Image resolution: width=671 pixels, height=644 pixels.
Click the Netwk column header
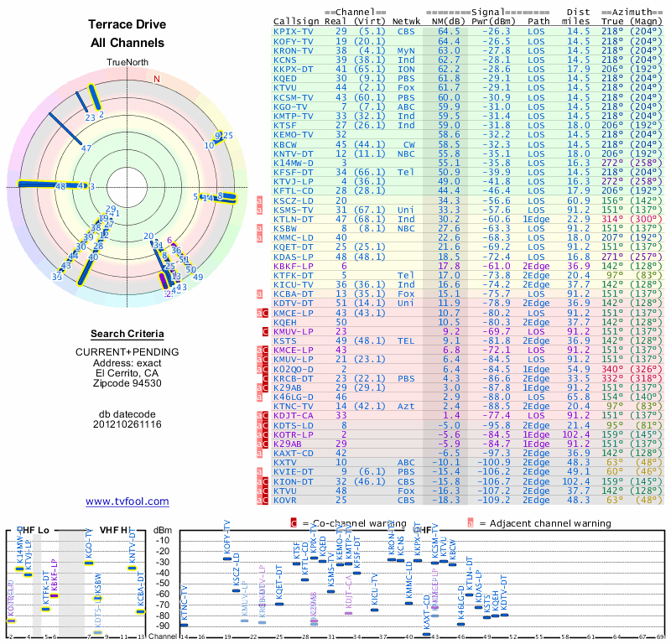click(408, 22)
